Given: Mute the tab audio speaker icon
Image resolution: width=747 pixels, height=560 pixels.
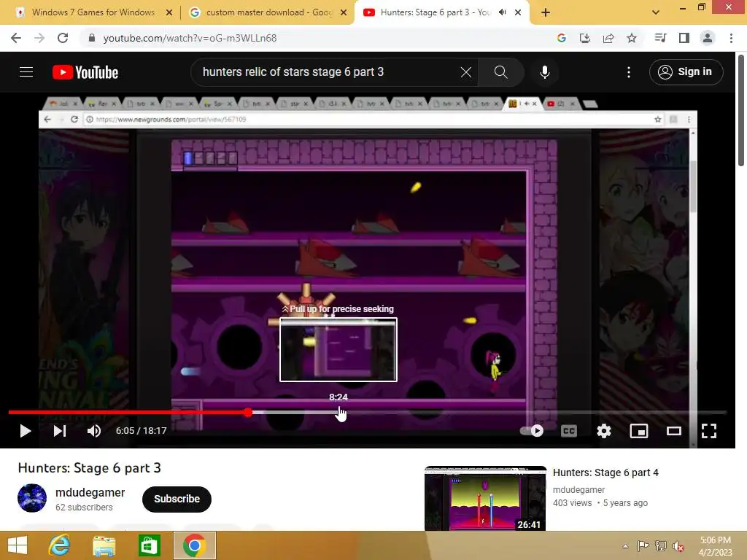Looking at the screenshot, I should (x=502, y=12).
